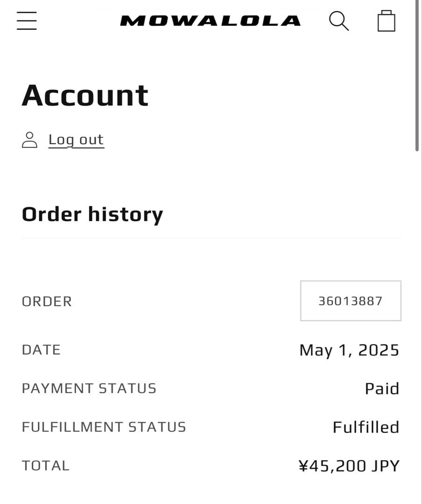Image resolution: width=422 pixels, height=504 pixels.
Task: Select the Fulfilled status value
Action: (366, 427)
